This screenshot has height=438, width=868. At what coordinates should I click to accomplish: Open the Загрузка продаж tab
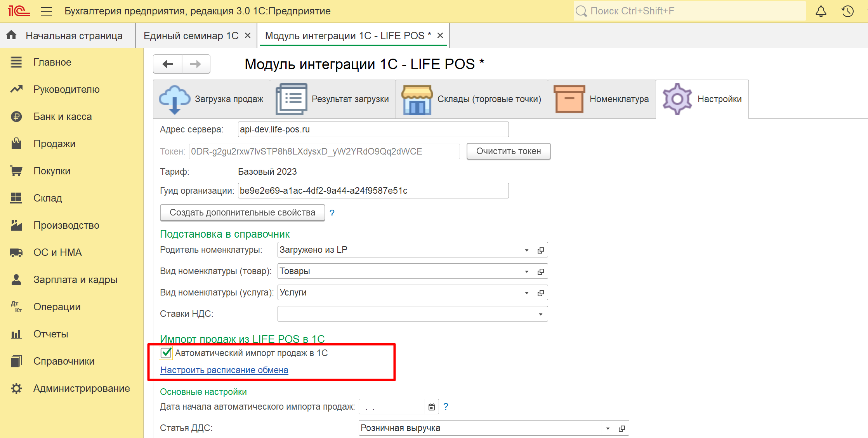(212, 99)
